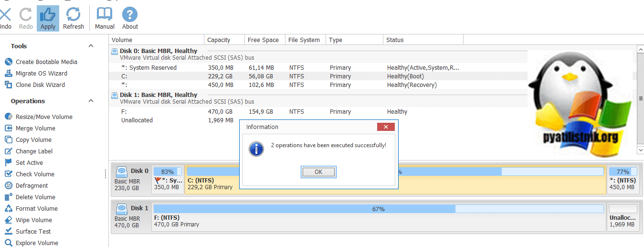Image resolution: width=644 pixels, height=247 pixels.
Task: Select the Unallocated row in volume list
Action: point(137,120)
